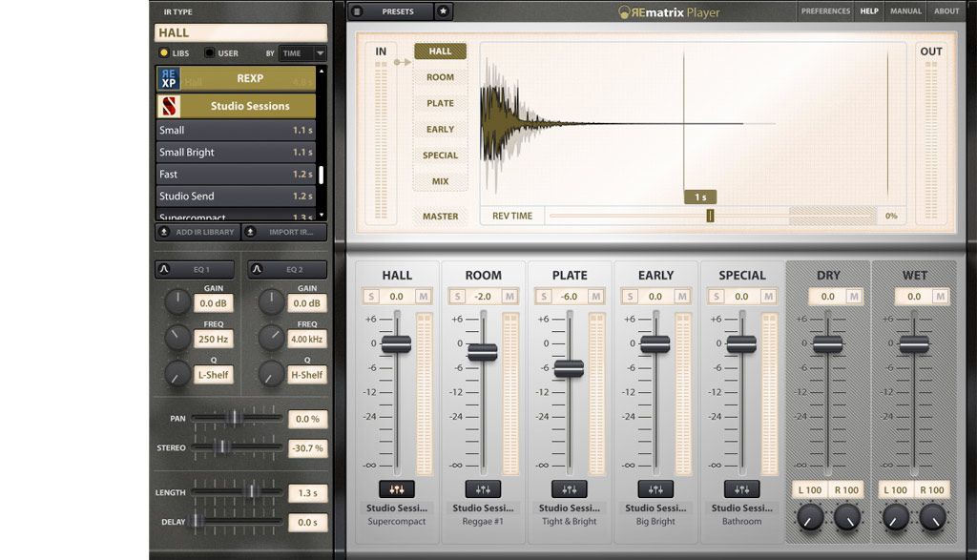Click the EQ 1 curve icon
977x560 pixels.
click(164, 269)
